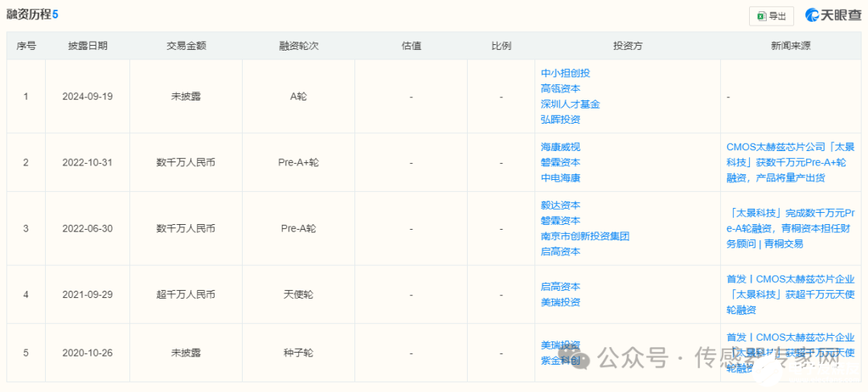Open investor link 弘晖投资
The width and height of the screenshot is (868, 392).
click(x=560, y=120)
